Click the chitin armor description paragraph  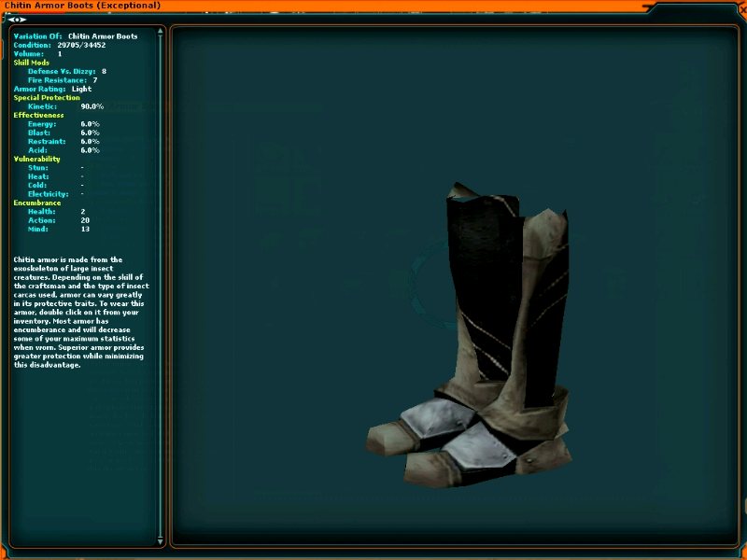coord(81,313)
